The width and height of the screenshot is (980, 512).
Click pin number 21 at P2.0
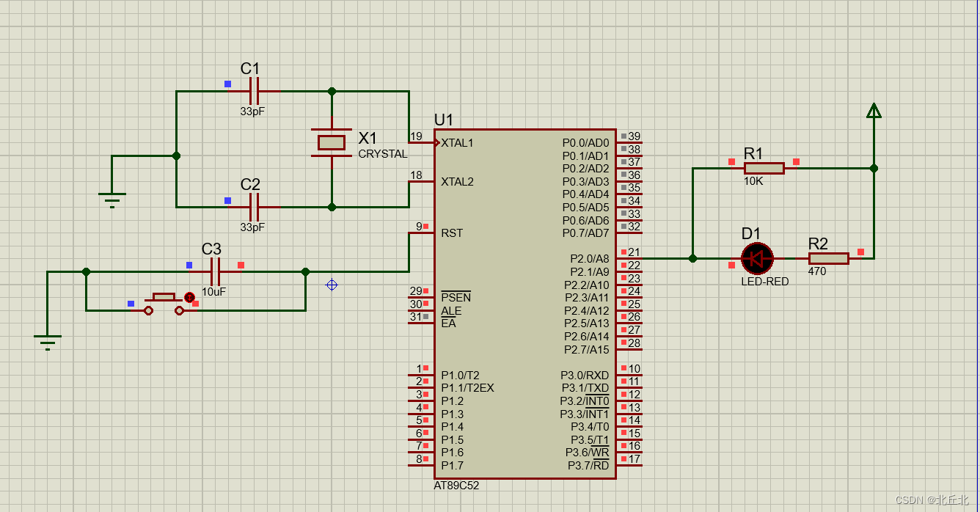634,252
